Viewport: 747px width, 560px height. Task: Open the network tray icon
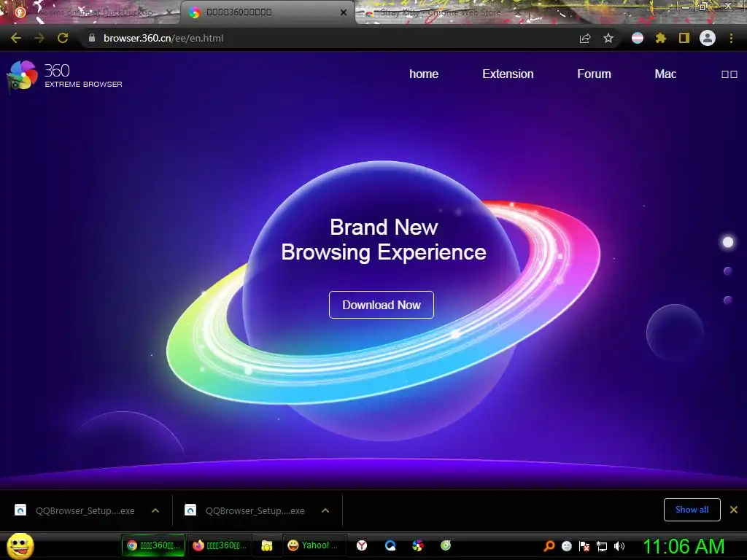click(602, 546)
